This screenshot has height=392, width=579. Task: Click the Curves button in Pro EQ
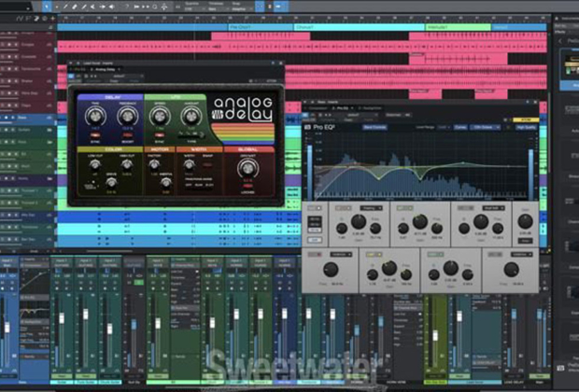(x=459, y=127)
